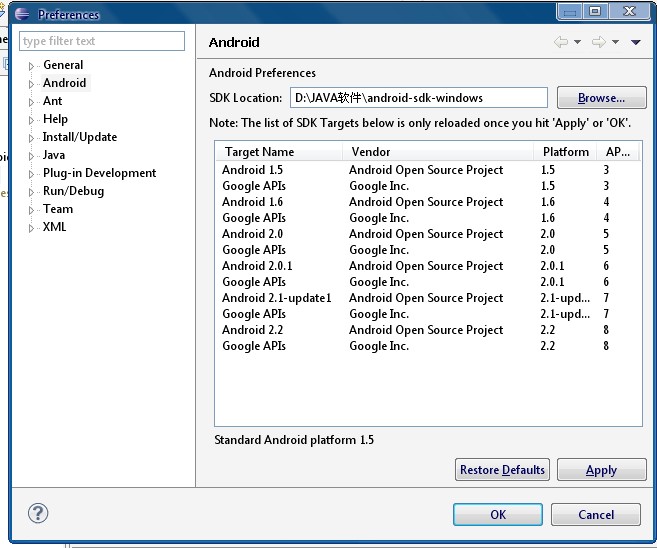Select XML preferences page
This screenshot has height=548, width=657.
point(54,227)
